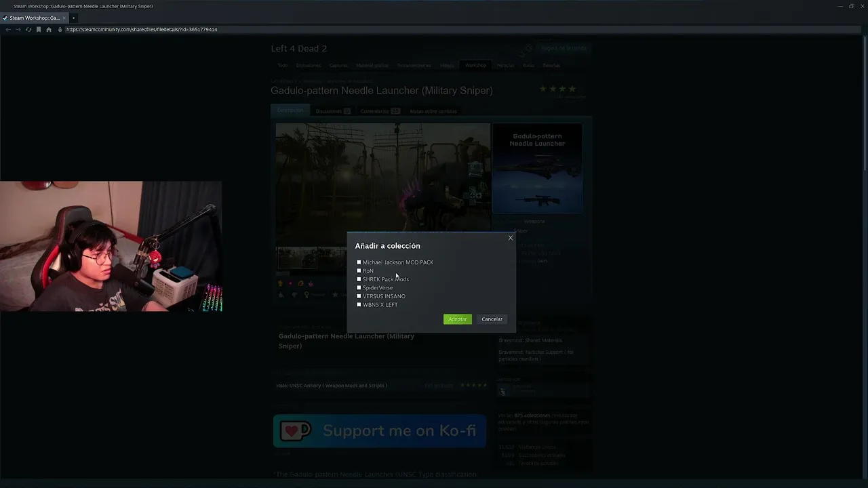868x488 pixels.
Task: Tick the WBNS X LEFT checkbox
Action: click(359, 304)
